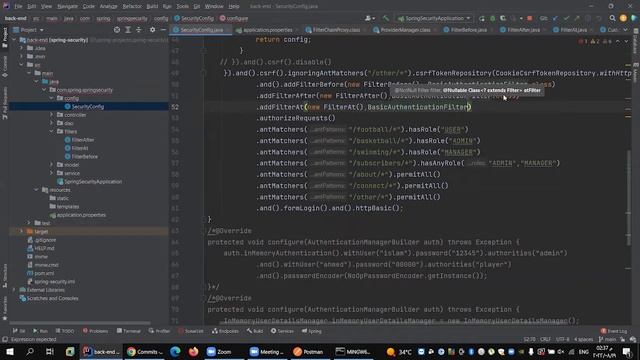Open the Project view selector dropdown
Screen dimensions: 640x360
click(28, 30)
